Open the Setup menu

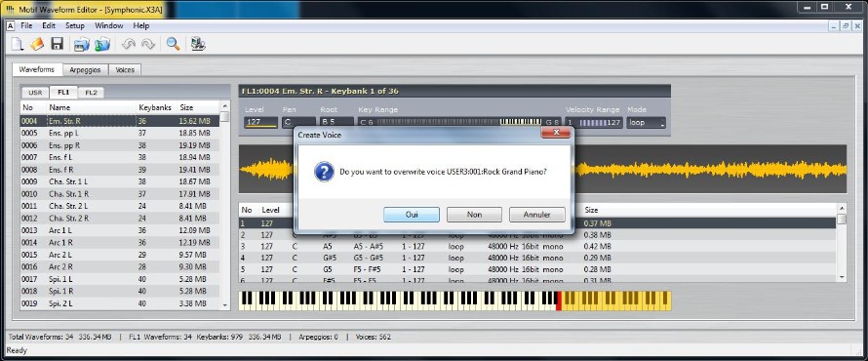tap(75, 25)
